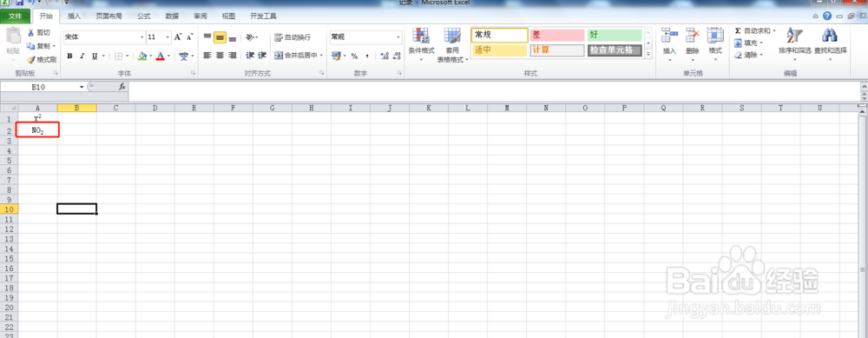Click the text orientation icon
The image size is (868, 338).
point(250,37)
